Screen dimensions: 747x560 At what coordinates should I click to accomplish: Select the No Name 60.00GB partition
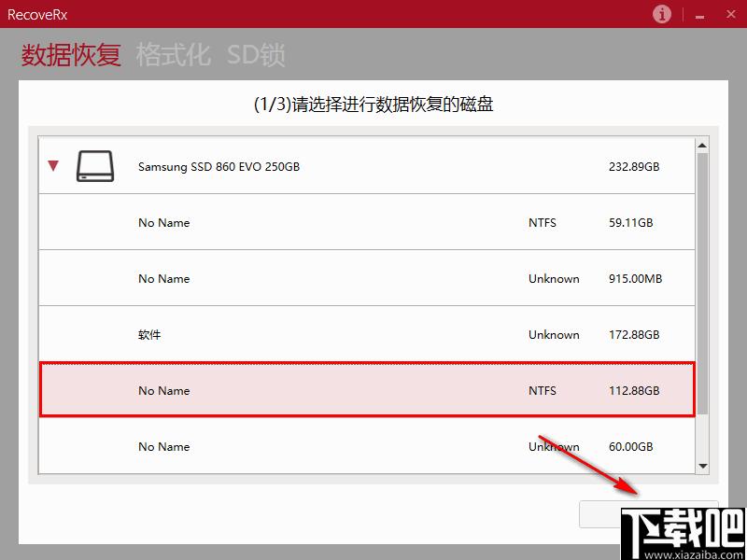click(367, 446)
